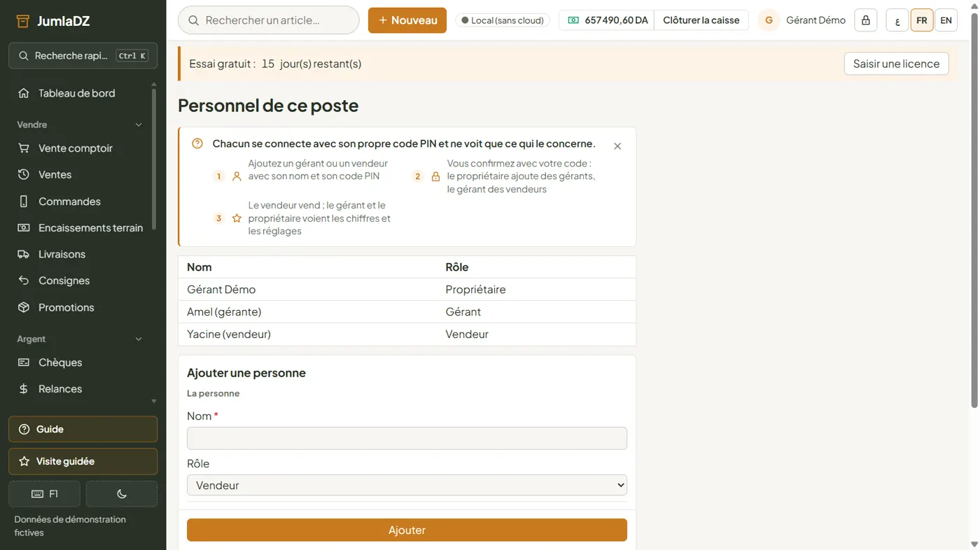Click the Gérant Démo table cell
The width and height of the screenshot is (980, 550).
308,289
